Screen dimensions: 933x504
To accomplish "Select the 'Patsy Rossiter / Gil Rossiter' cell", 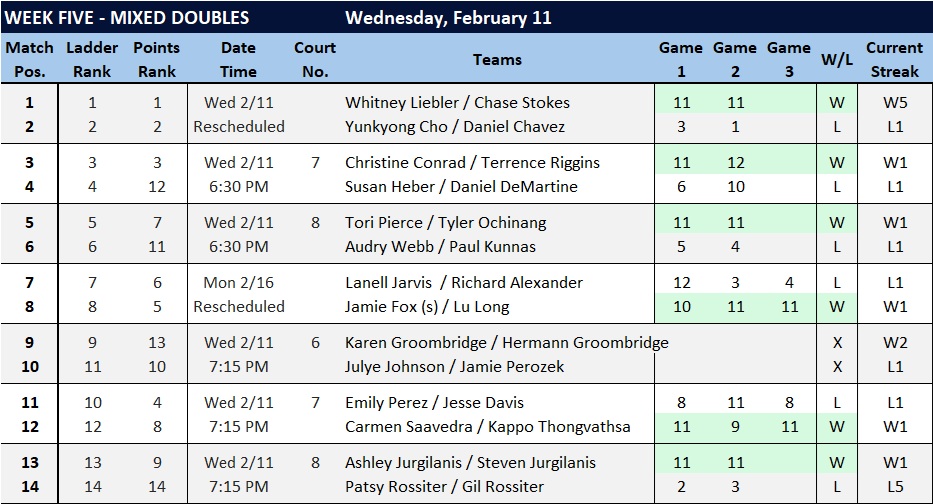I will 444,487.
